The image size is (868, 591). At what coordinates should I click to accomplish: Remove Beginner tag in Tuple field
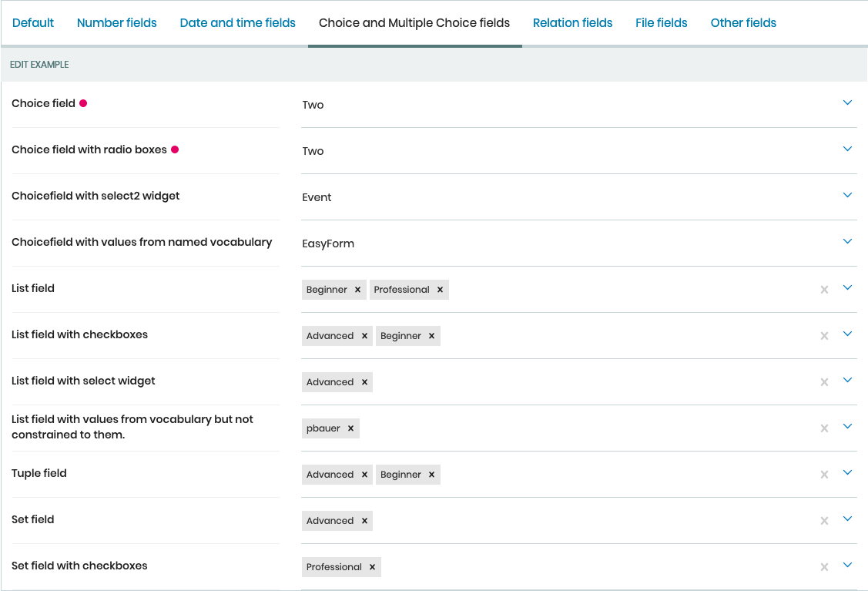click(431, 475)
